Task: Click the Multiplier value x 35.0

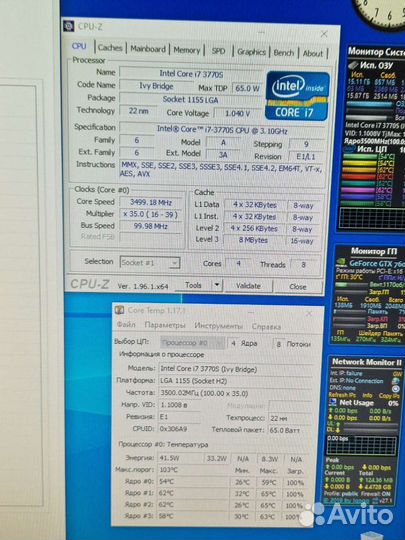Action: pos(150,214)
